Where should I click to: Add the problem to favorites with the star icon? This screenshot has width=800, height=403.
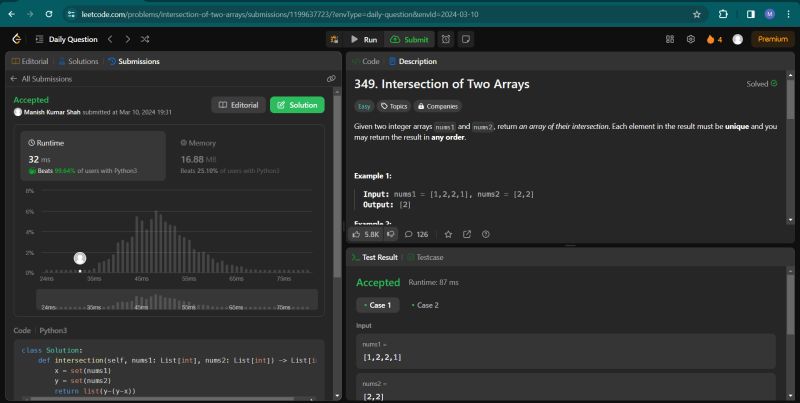(448, 234)
